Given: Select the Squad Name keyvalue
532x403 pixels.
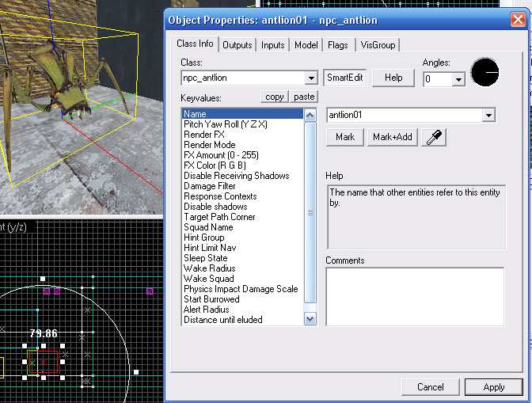Looking at the screenshot, I should pos(242,227).
